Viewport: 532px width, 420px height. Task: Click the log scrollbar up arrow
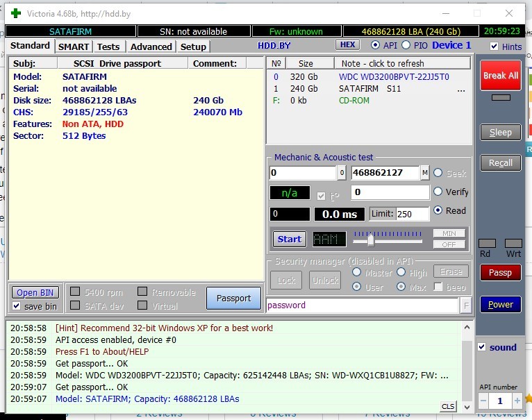(x=467, y=328)
